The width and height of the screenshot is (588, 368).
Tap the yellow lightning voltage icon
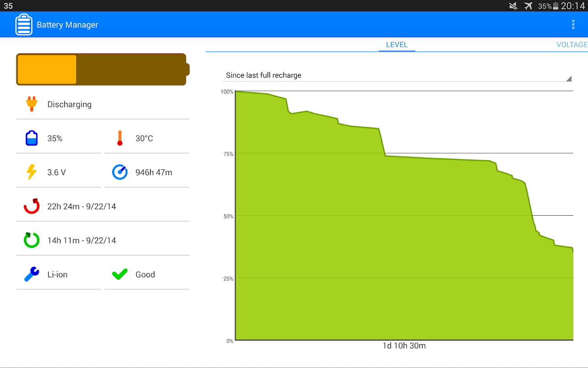click(x=31, y=172)
